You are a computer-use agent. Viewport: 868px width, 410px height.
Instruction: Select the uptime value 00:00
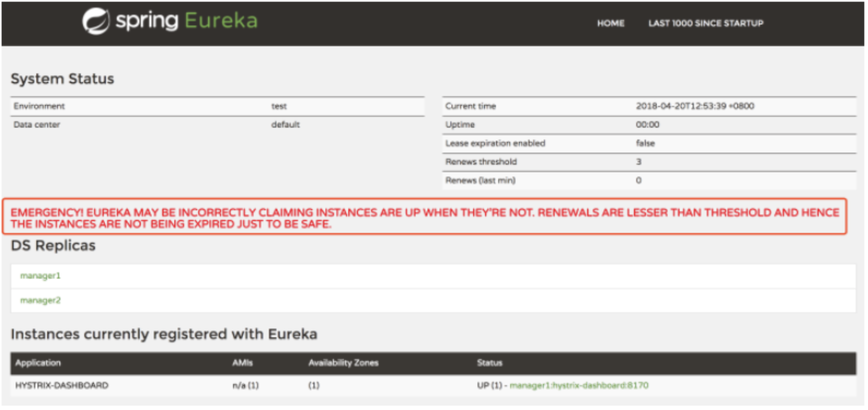click(647, 125)
